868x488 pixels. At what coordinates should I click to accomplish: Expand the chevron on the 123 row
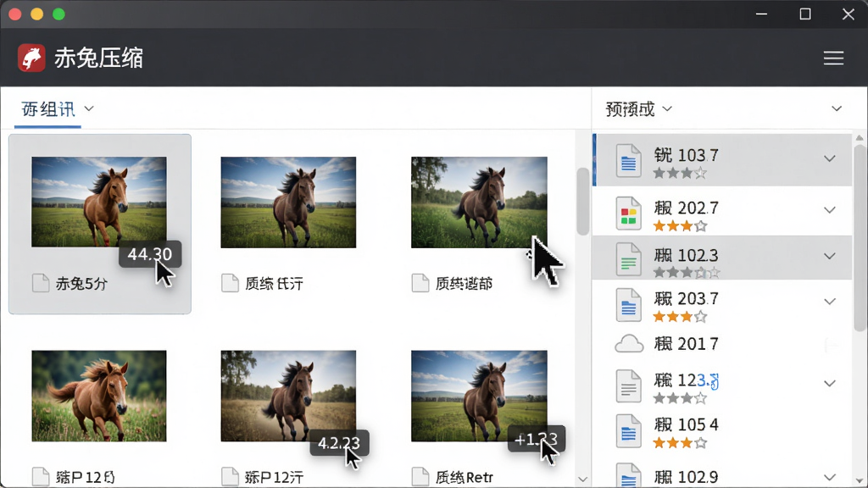[x=829, y=383]
